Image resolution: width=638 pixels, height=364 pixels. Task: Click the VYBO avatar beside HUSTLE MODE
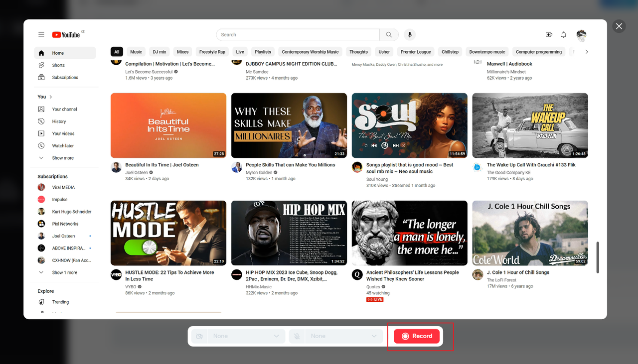[x=116, y=275]
